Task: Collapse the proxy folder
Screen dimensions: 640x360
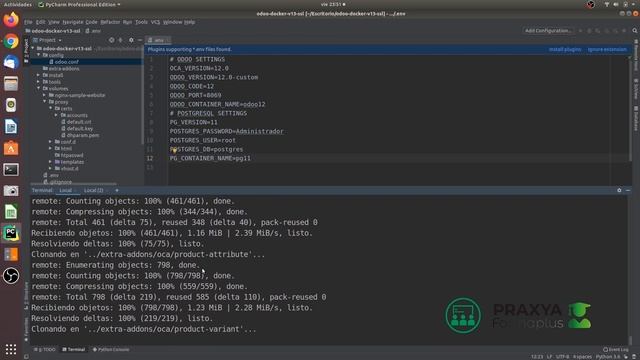Action: [x=44, y=102]
